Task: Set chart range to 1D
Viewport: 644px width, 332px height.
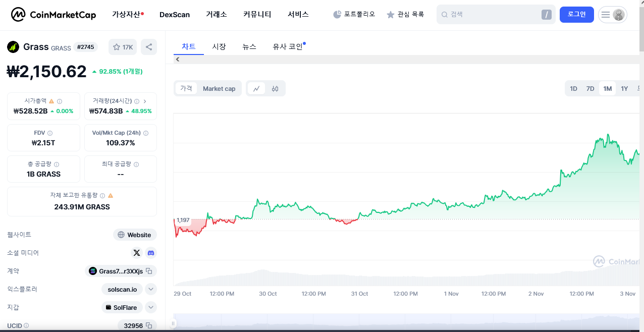Action: point(573,89)
